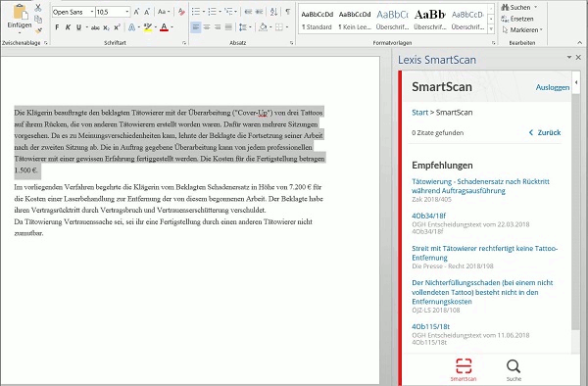Open the highlight color dropdown arrow
Screen dimensions: 588x386
tap(155, 27)
